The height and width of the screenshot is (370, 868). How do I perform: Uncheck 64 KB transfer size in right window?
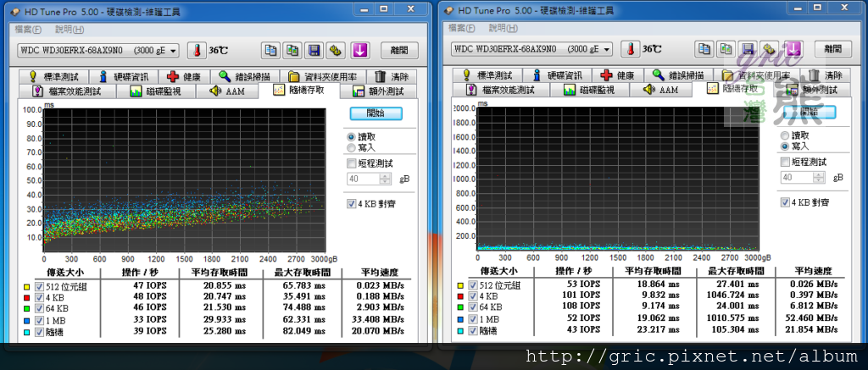[472, 307]
